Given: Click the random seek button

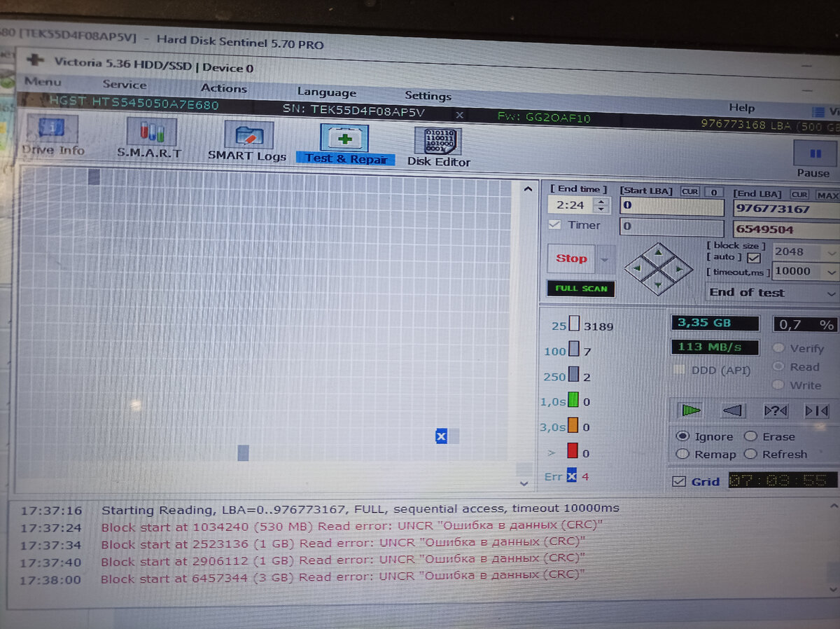Looking at the screenshot, I should (x=776, y=410).
